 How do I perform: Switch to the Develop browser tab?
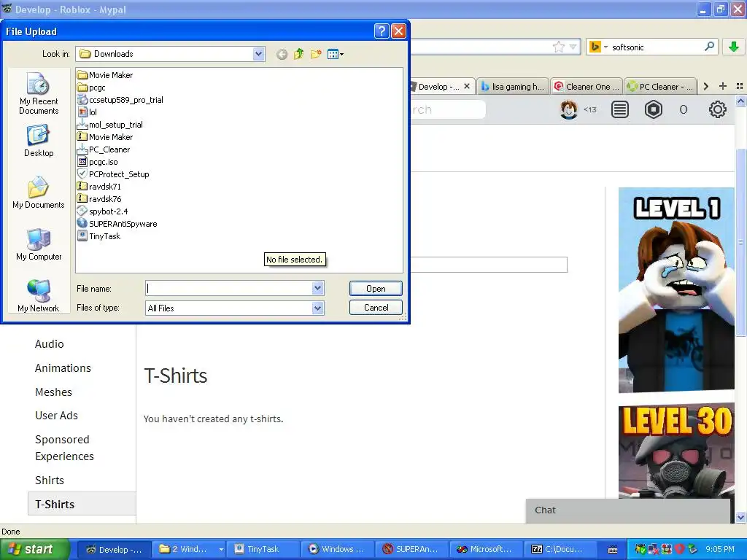tap(437, 87)
